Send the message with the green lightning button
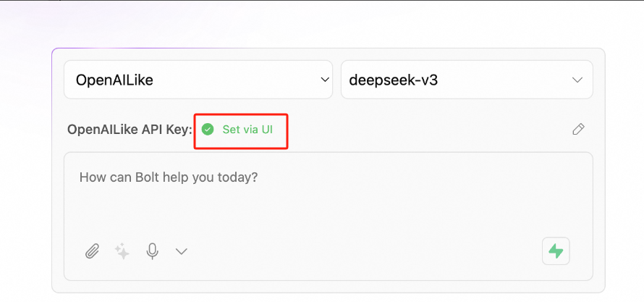Image resolution: width=644 pixels, height=302 pixels. [x=556, y=251]
